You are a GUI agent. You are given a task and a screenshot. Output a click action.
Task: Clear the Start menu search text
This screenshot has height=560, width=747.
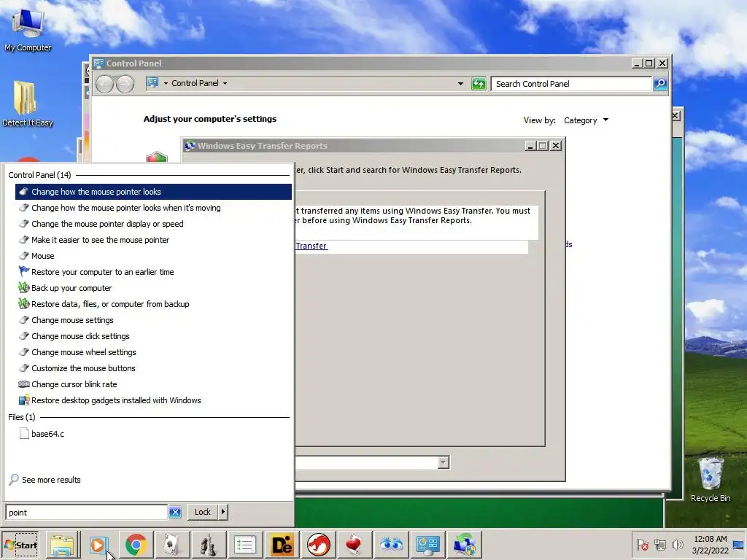(175, 513)
